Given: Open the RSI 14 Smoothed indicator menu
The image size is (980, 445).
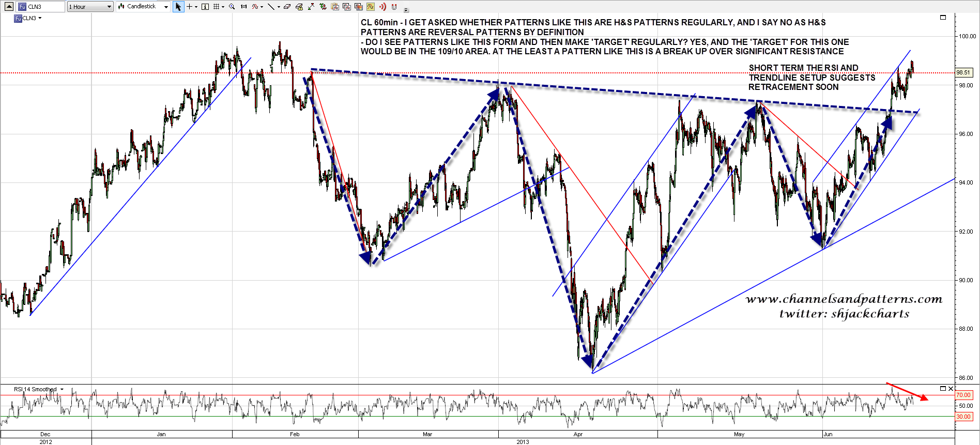Looking at the screenshot, I should pyautogui.click(x=62, y=389).
